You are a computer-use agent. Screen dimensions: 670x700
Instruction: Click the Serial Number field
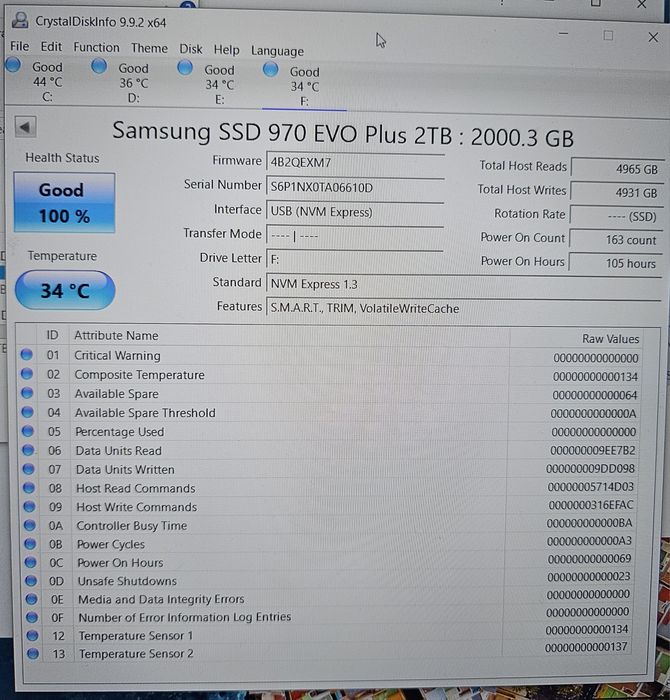pyautogui.click(x=355, y=187)
